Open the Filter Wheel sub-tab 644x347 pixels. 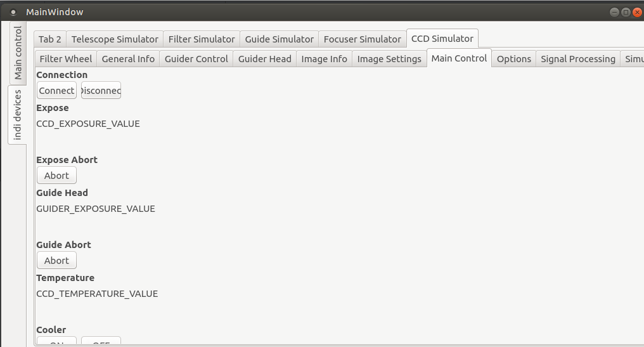click(x=65, y=59)
